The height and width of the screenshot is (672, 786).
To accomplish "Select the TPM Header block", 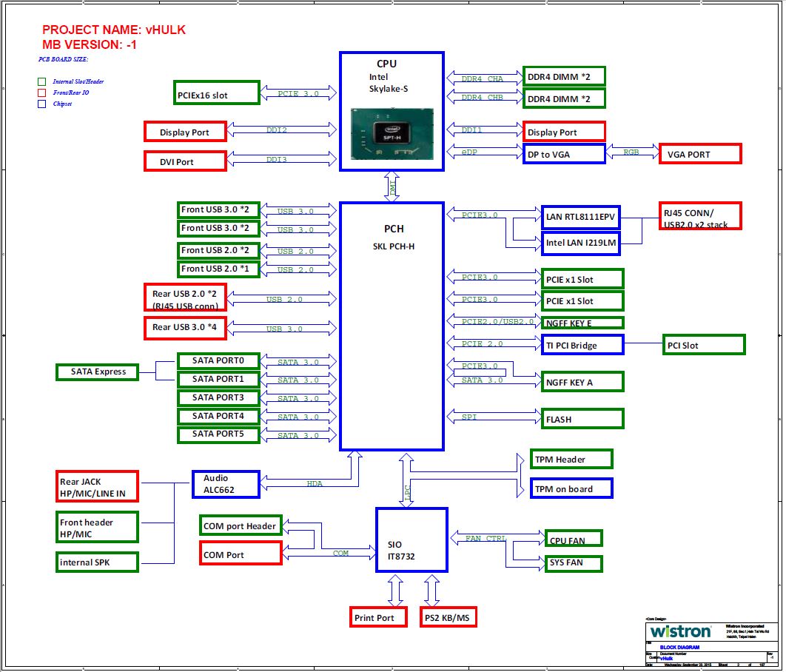I will tap(571, 459).
